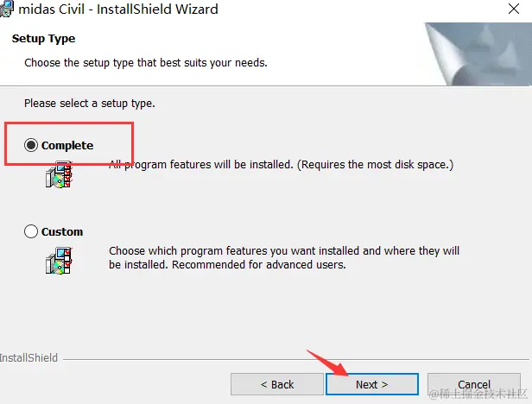Click the InstallShield label near bottom
The image size is (532, 404).
28,358
